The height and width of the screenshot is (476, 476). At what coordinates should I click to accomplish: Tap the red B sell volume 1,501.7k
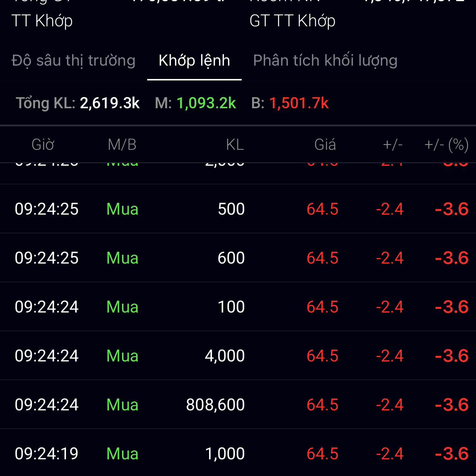click(x=299, y=103)
